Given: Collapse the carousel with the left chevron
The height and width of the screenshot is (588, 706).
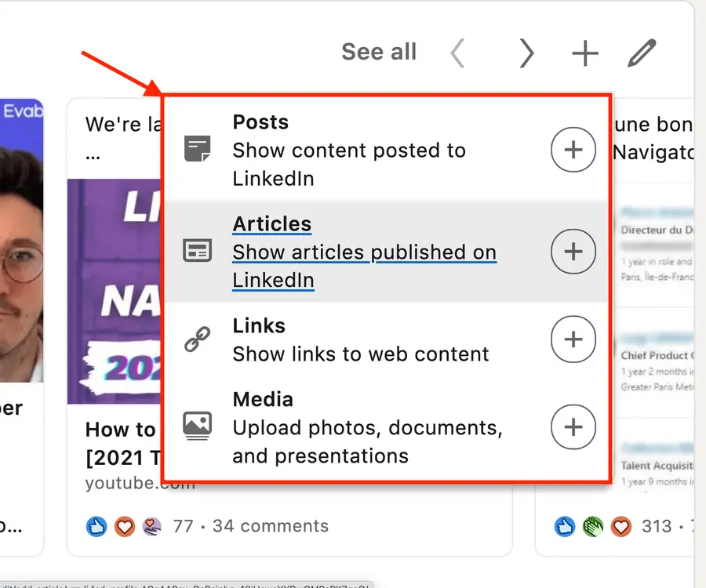Looking at the screenshot, I should [457, 53].
